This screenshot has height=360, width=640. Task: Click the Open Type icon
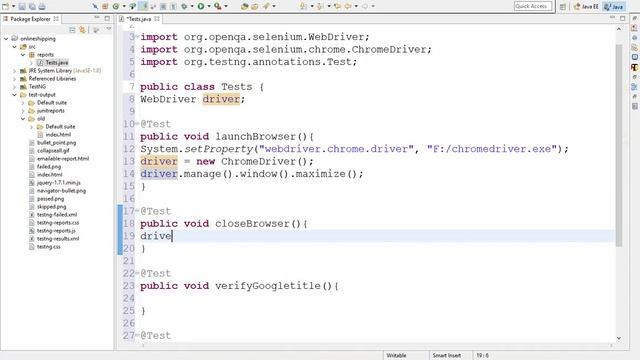[x=244, y=6]
